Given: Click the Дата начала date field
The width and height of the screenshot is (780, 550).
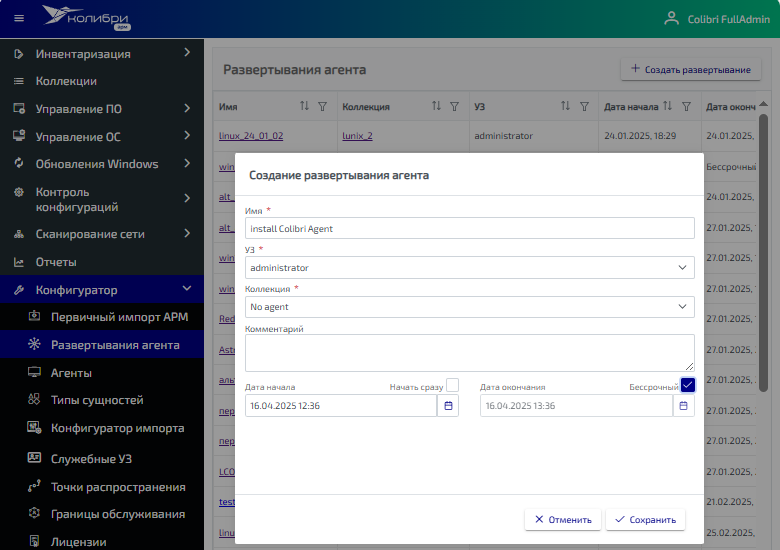Looking at the screenshot, I should click(x=341, y=406).
